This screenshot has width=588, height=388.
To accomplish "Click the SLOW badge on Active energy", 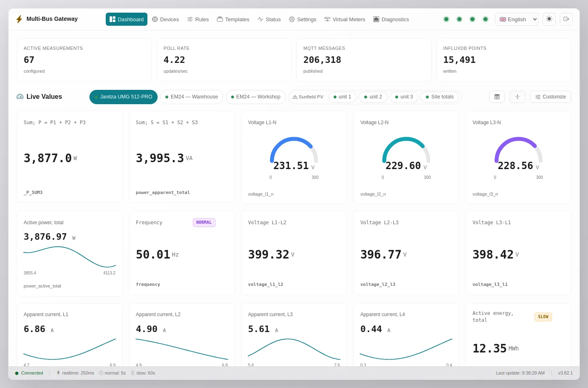I will tap(543, 317).
